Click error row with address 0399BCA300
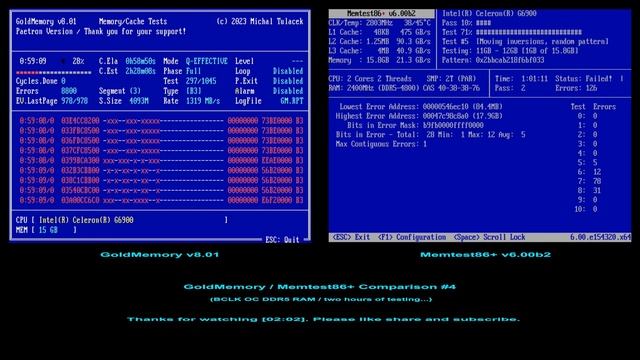The height and width of the screenshot is (360, 640). point(161,160)
